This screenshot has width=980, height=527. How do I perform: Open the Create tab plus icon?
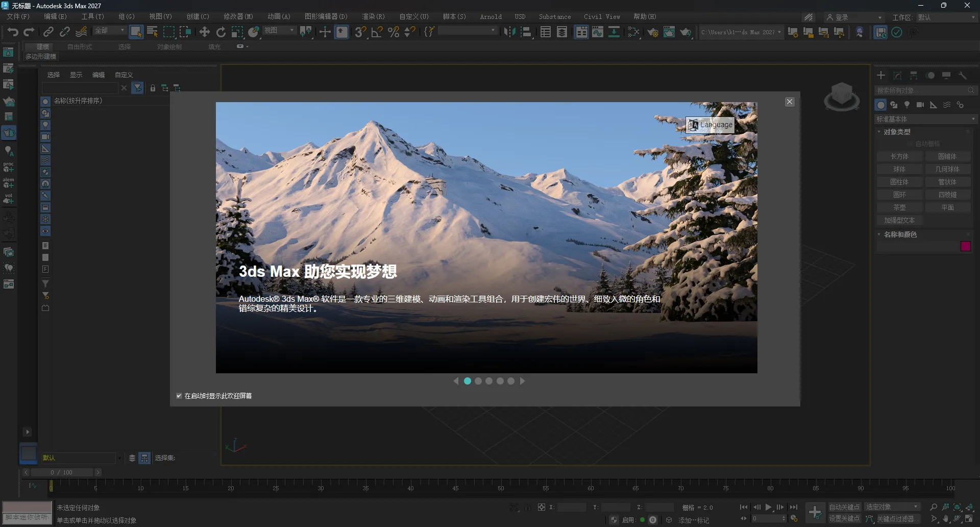point(881,76)
